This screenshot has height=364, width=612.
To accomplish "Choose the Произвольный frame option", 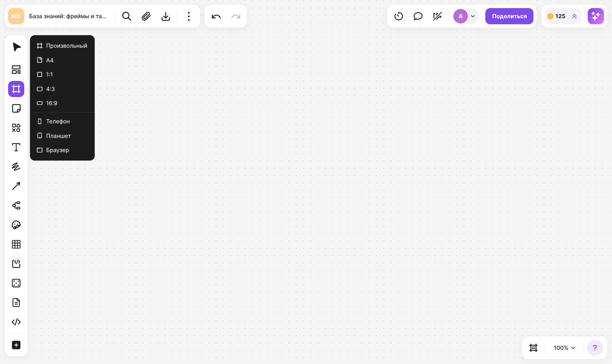I will point(62,46).
